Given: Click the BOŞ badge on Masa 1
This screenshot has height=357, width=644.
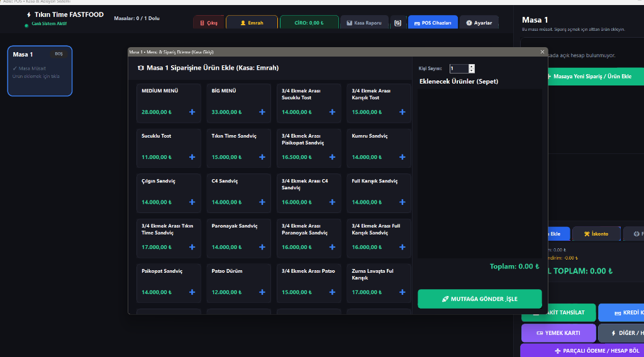Looking at the screenshot, I should point(58,54).
